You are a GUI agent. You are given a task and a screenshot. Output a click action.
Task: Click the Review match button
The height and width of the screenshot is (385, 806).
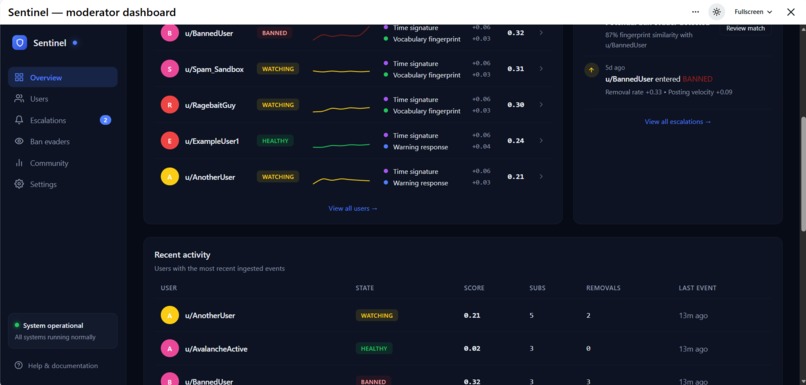tap(745, 29)
